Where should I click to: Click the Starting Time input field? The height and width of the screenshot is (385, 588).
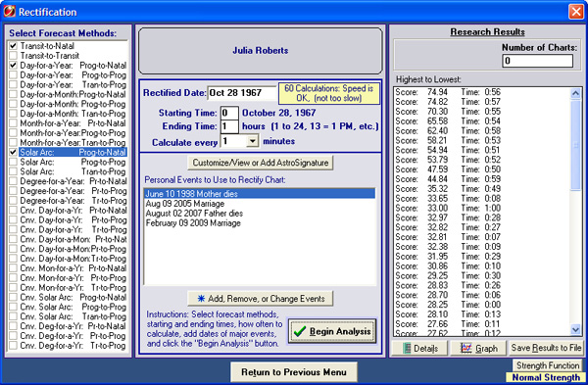click(x=229, y=113)
